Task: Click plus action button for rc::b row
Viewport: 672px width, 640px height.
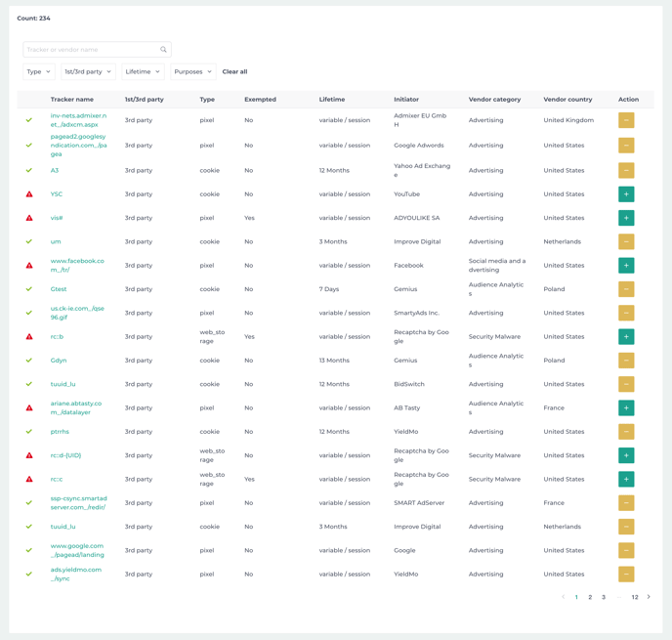Action: 626,336
